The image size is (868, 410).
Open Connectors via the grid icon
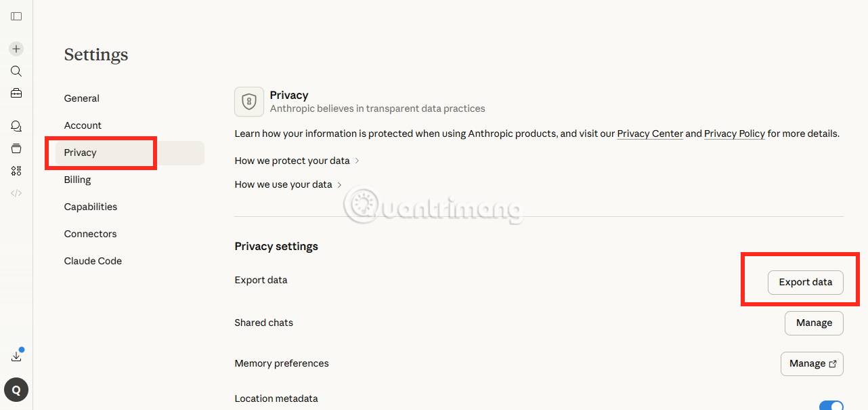(x=16, y=170)
